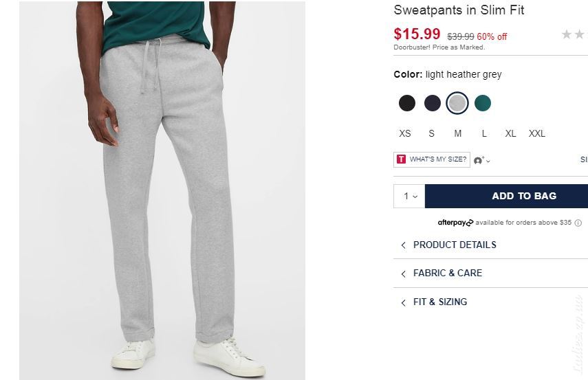Choose size L
This screenshot has width=588, height=380.
point(484,133)
